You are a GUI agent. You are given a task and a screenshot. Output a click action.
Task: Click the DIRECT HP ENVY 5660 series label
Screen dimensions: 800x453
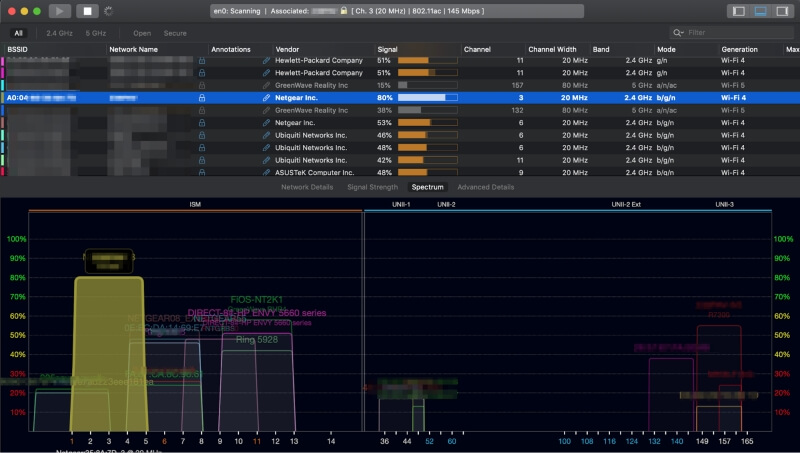click(x=257, y=313)
